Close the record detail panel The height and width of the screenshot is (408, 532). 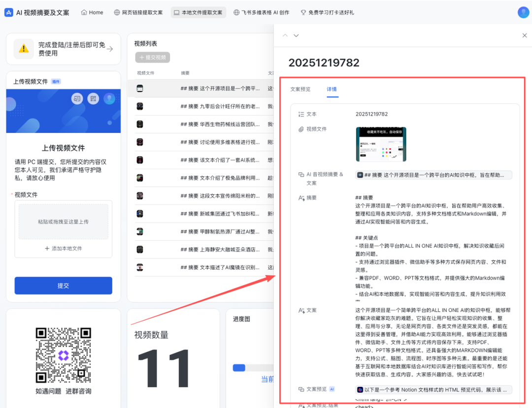(525, 35)
